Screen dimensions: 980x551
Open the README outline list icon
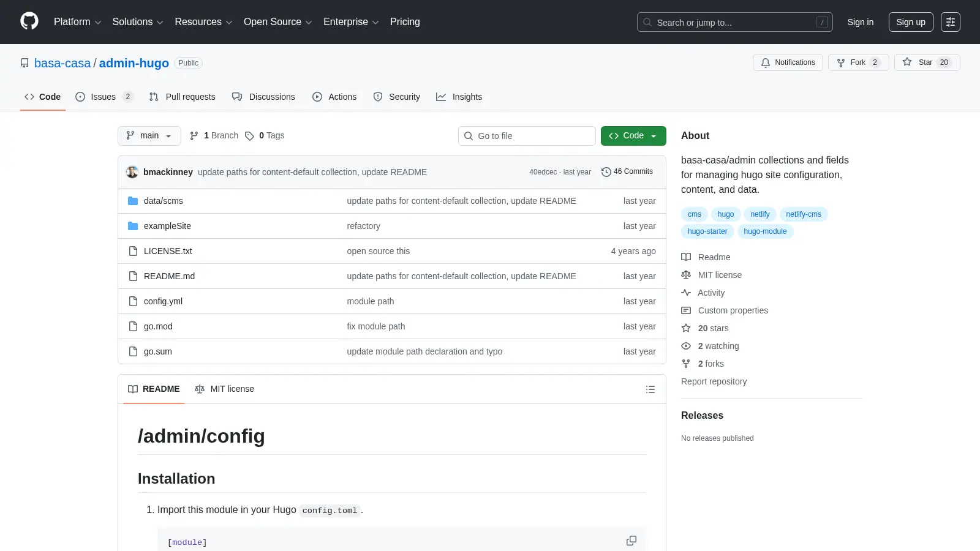(x=650, y=389)
